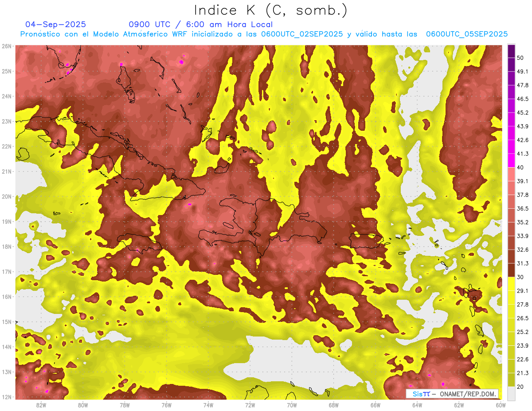The height and width of the screenshot is (411, 532).
Task: Click the dark purple legend swatch above 50
Action: pyautogui.click(x=511, y=51)
